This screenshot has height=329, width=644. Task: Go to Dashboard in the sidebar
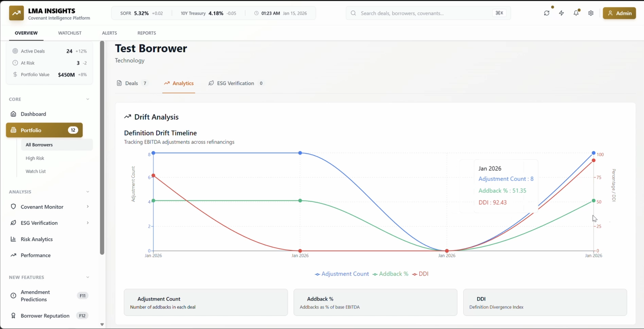[33, 114]
